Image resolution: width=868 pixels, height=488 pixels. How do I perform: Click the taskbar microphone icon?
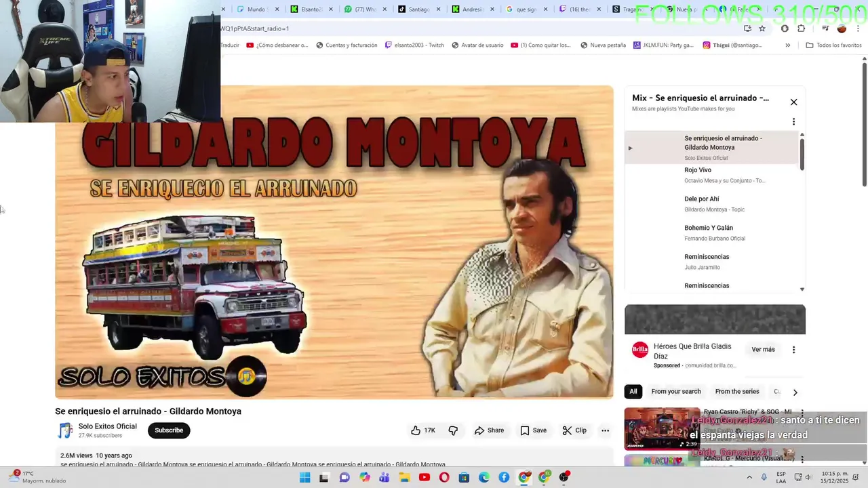pos(764,478)
